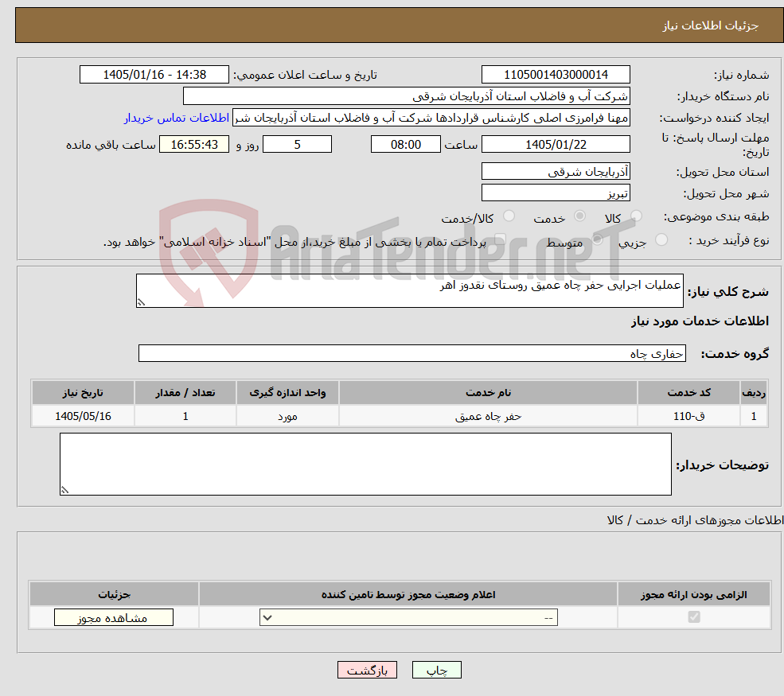
Task: Click the چاپ print button
Action: tap(436, 670)
